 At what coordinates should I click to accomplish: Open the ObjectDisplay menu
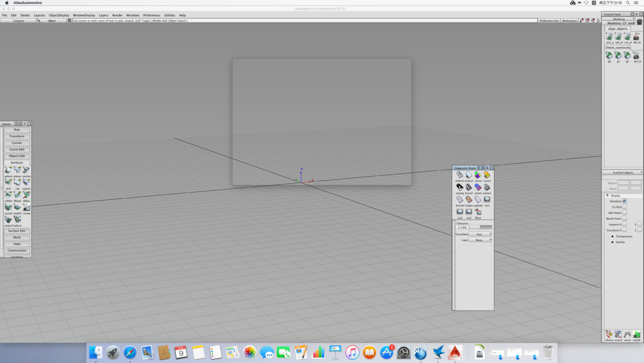coord(59,15)
